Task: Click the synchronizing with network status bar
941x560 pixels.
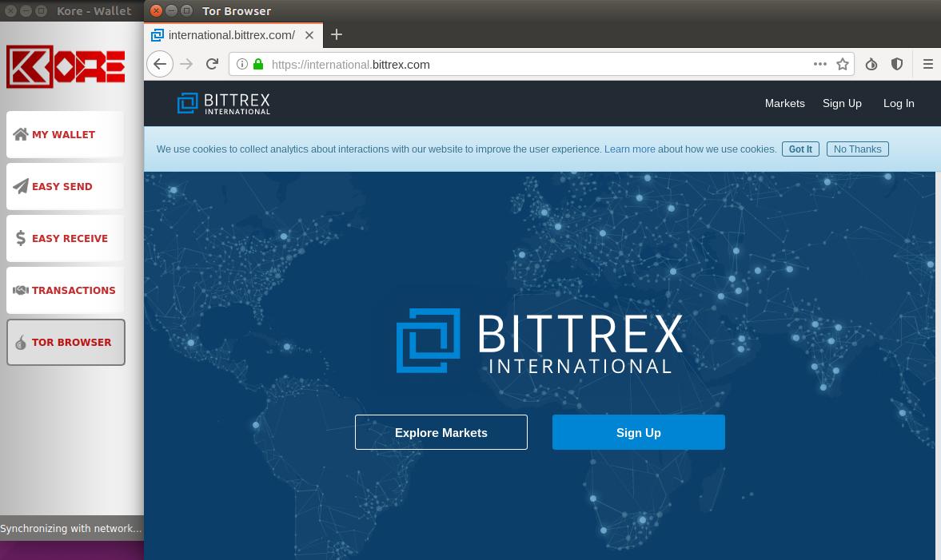Action: click(71, 528)
